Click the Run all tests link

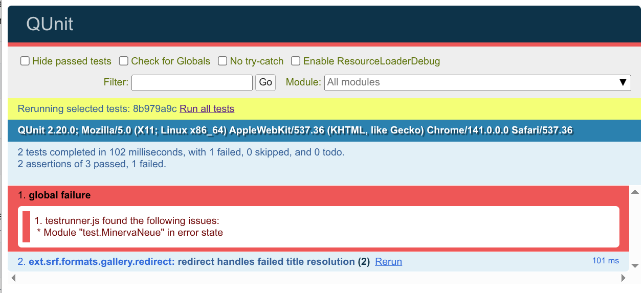pyautogui.click(x=207, y=109)
